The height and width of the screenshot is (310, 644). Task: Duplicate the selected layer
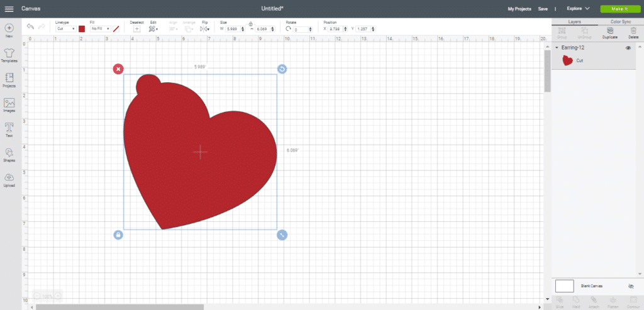coord(609,31)
